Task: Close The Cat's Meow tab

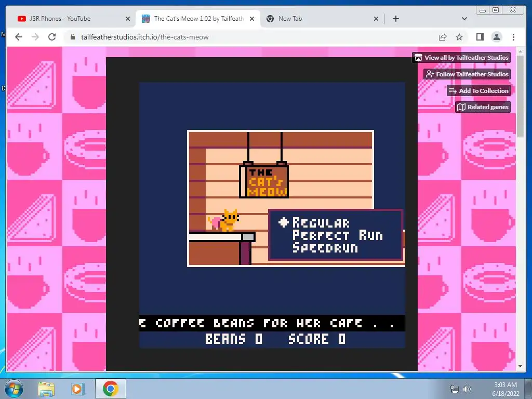Action: point(252,19)
